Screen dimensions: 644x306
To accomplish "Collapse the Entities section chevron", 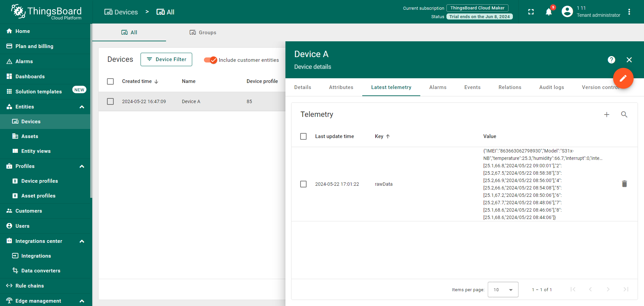I will click(x=82, y=107).
